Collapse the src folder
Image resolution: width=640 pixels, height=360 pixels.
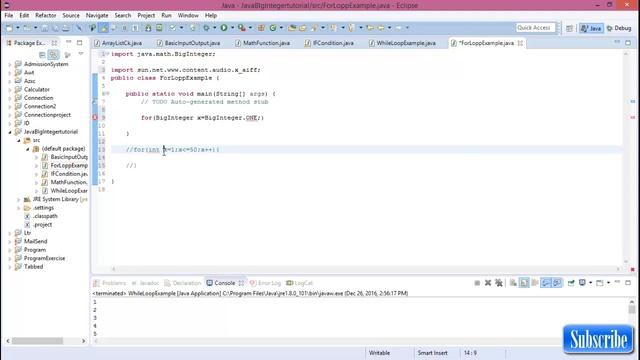click(x=19, y=140)
